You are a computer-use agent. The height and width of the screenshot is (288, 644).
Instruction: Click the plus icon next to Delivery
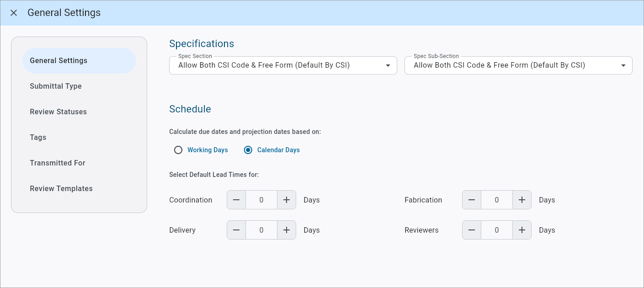coord(287,230)
